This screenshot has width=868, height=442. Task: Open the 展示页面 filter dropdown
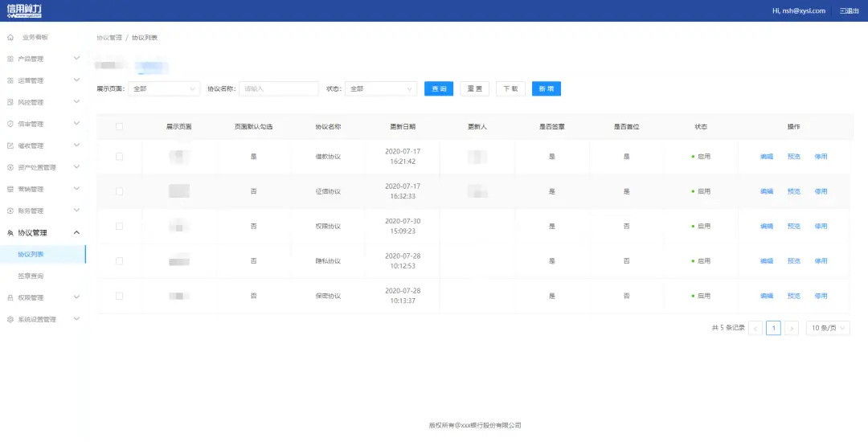pyautogui.click(x=164, y=88)
